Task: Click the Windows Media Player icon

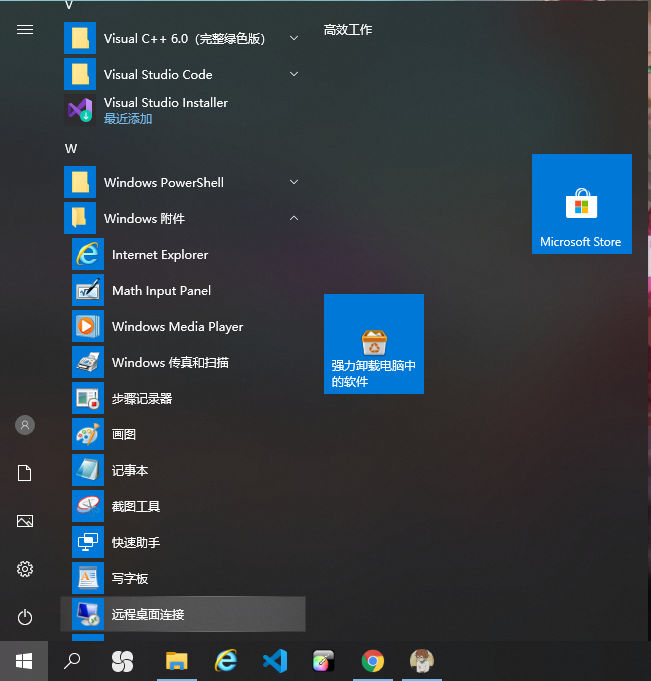Action: [88, 326]
